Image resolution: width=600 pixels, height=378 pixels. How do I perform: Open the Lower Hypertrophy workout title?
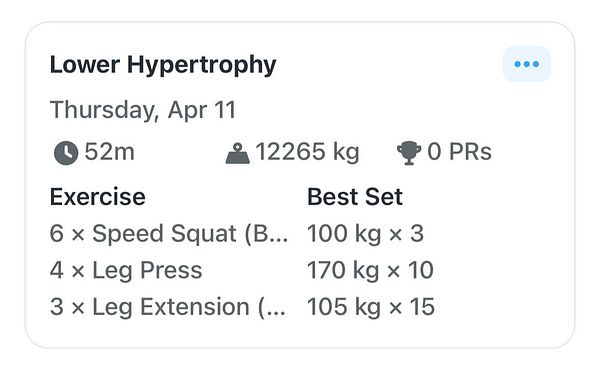coord(163,64)
